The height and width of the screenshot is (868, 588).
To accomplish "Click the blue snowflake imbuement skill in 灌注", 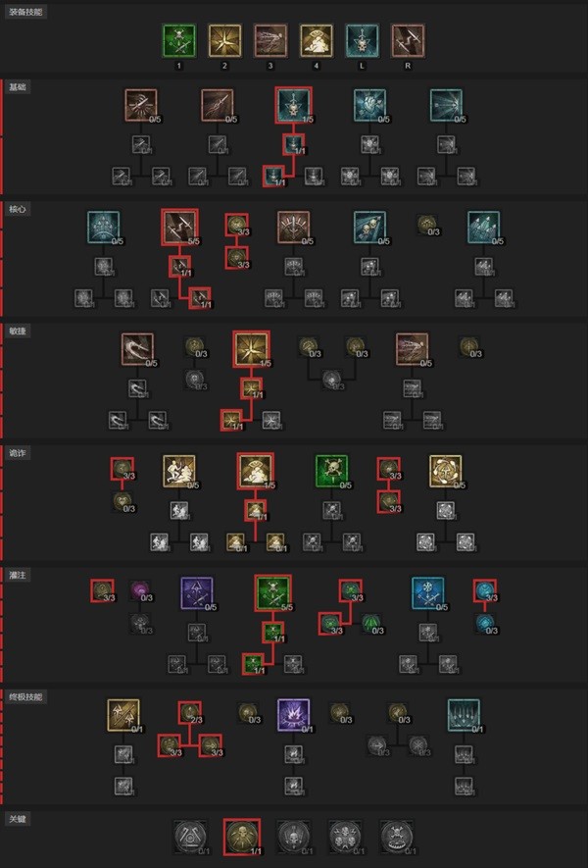I will click(427, 593).
